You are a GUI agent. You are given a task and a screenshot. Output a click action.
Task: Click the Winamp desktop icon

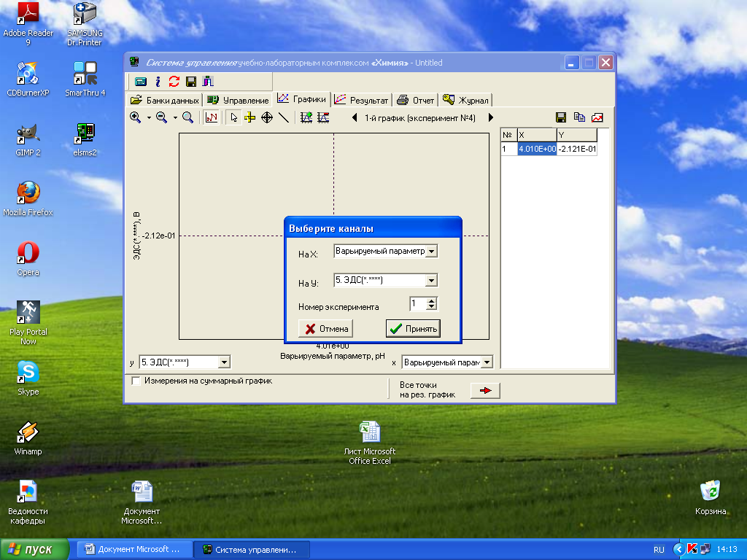point(28,438)
